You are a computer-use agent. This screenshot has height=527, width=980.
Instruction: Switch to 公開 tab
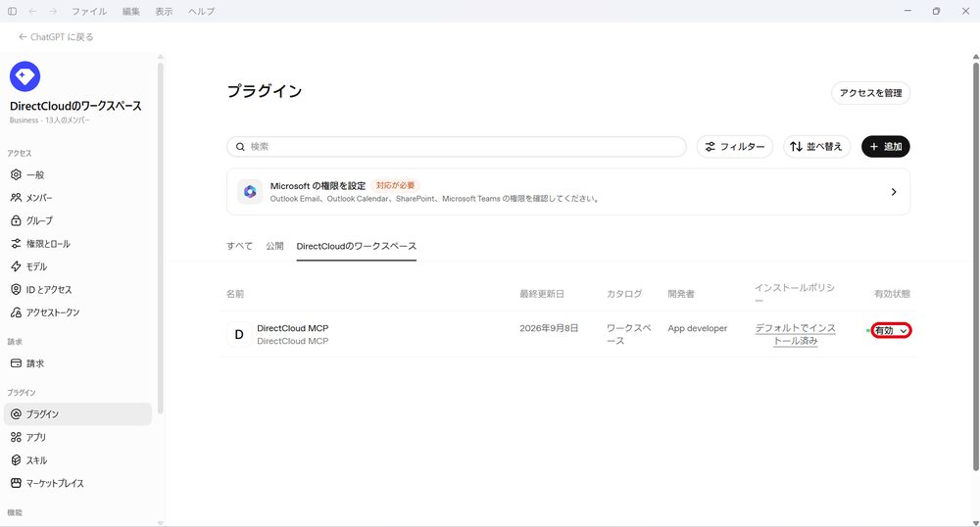click(274, 246)
